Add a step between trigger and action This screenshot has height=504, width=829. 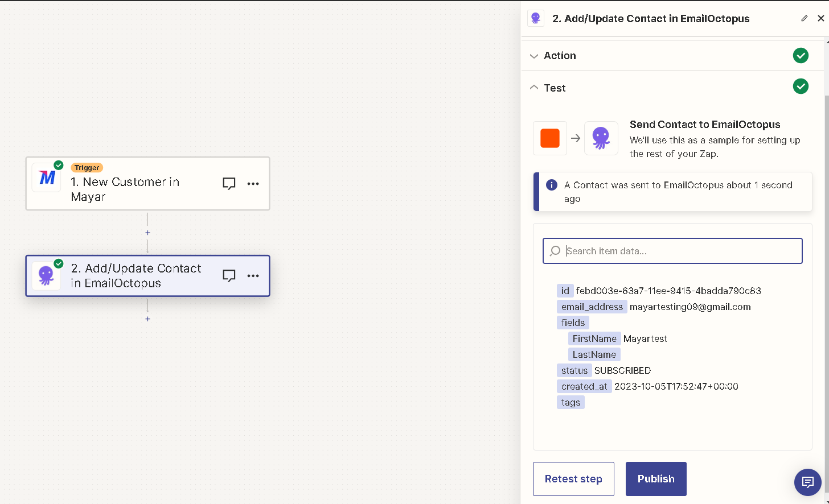tap(147, 233)
